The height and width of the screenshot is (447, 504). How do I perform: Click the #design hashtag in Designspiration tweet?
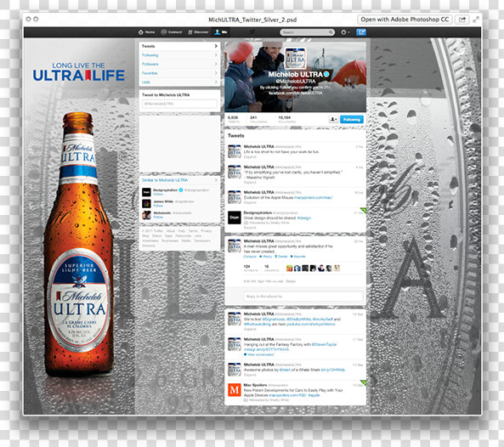(x=303, y=218)
